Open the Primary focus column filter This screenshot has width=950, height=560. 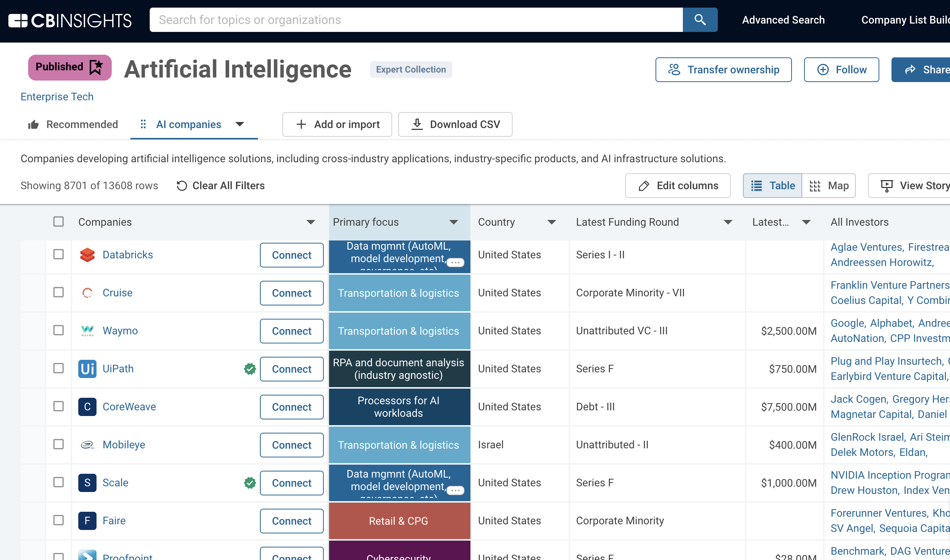[x=454, y=222]
